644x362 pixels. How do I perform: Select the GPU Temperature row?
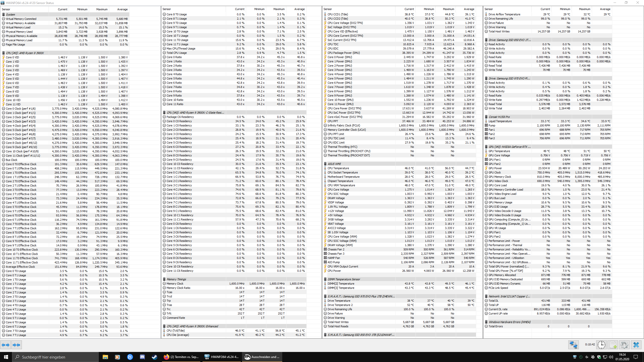click(548, 151)
